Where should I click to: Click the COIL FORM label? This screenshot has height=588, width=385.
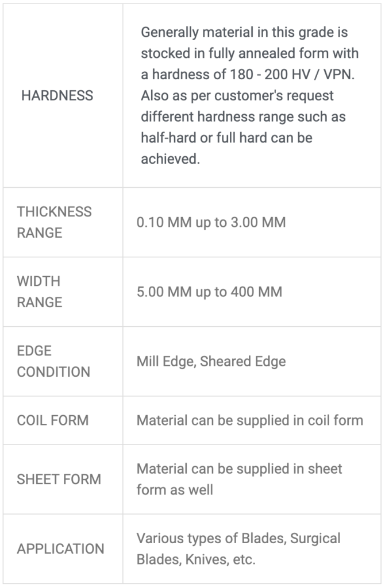tap(52, 420)
